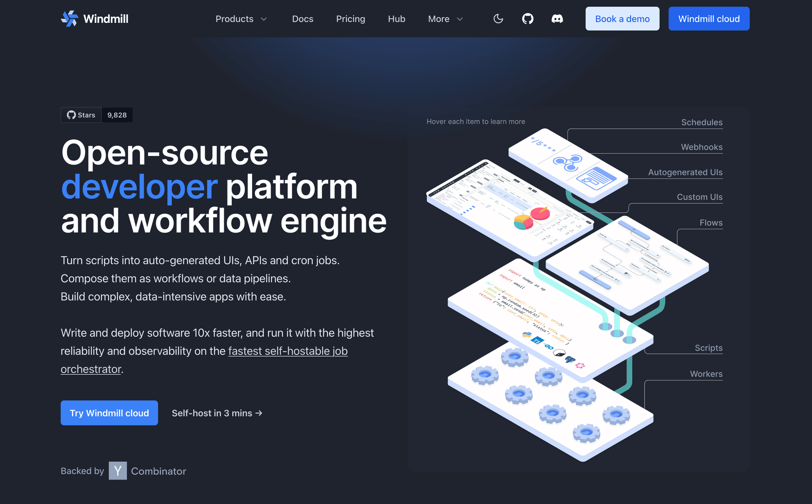Click the Bash shell icon in scripts panel
This screenshot has width=812, height=504.
pos(559,353)
